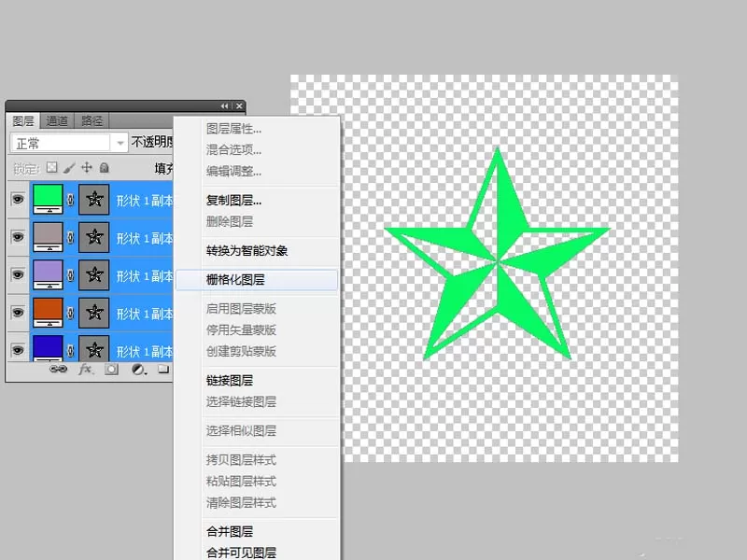Hide the blue shape layer via eye
747x560 pixels.
tap(18, 350)
